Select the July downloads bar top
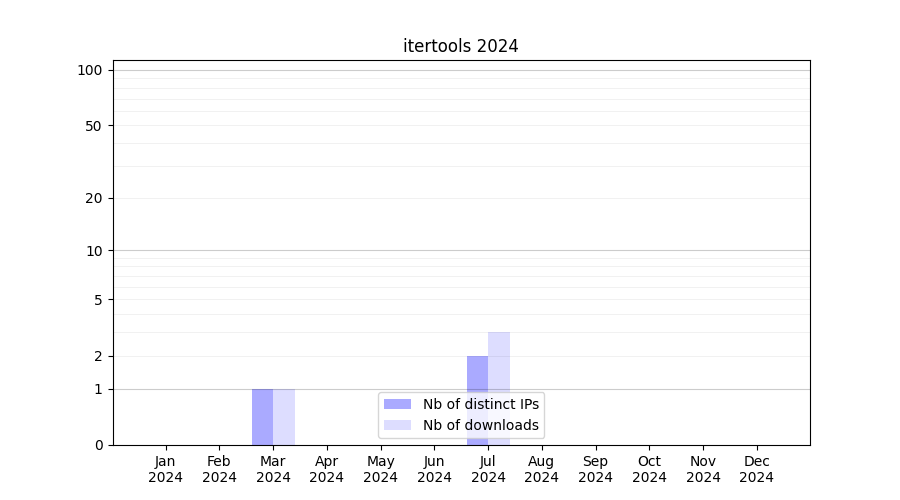The width and height of the screenshot is (900, 500). click(x=499, y=334)
